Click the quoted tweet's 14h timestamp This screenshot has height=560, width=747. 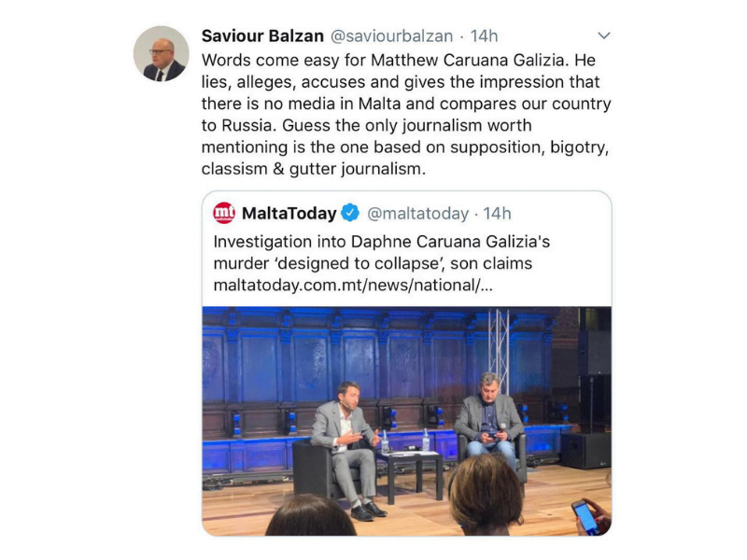pos(498,213)
